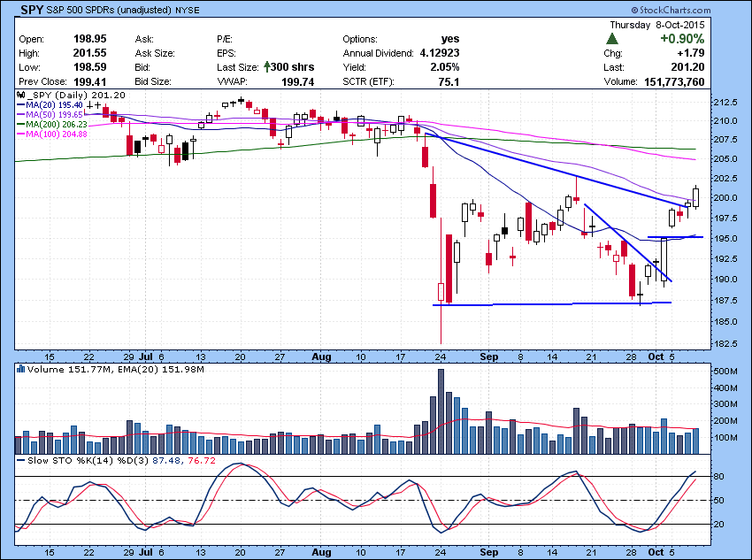Click the green arrow before 300 shrs

(267, 66)
